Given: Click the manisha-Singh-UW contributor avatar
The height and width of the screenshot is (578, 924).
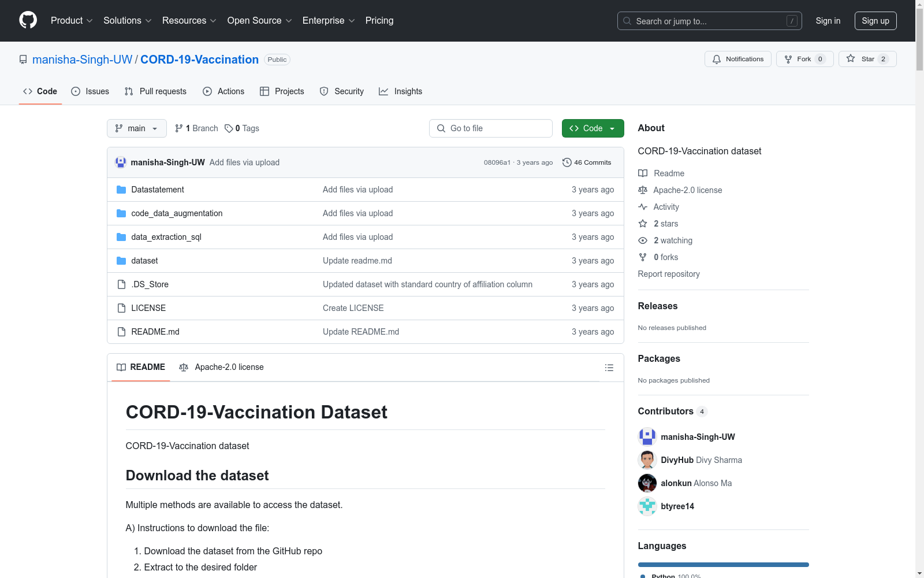Looking at the screenshot, I should (647, 437).
